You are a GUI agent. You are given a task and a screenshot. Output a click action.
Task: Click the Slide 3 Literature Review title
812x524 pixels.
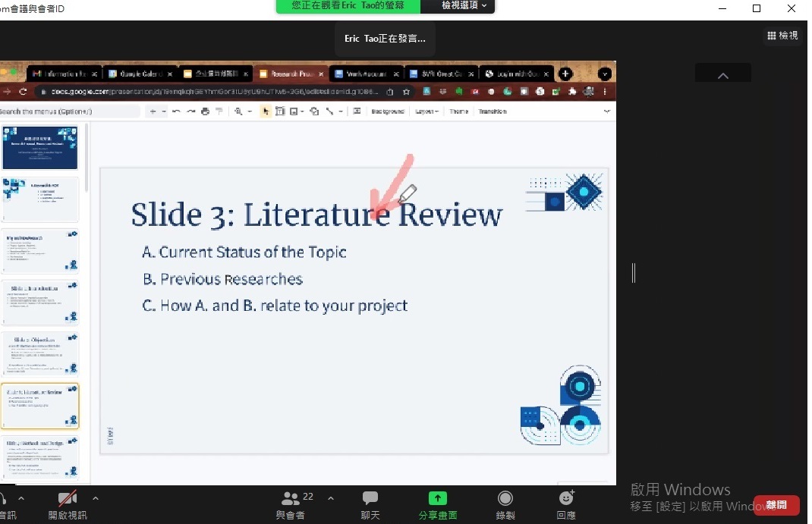coord(316,215)
